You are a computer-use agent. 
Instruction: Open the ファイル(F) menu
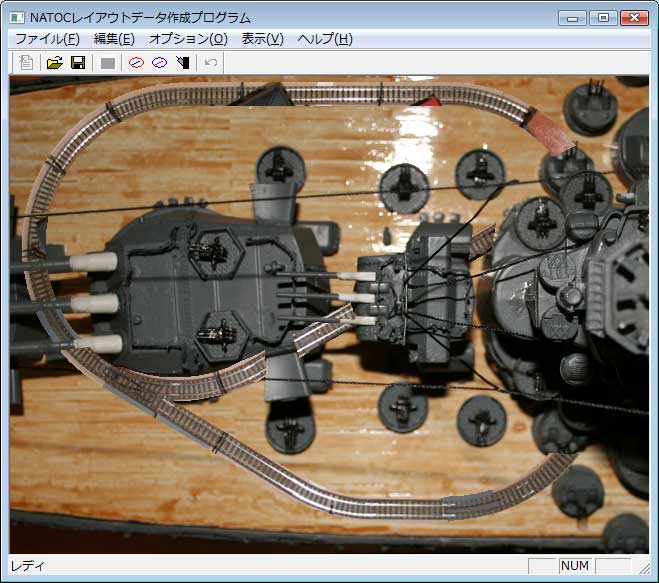pos(47,39)
